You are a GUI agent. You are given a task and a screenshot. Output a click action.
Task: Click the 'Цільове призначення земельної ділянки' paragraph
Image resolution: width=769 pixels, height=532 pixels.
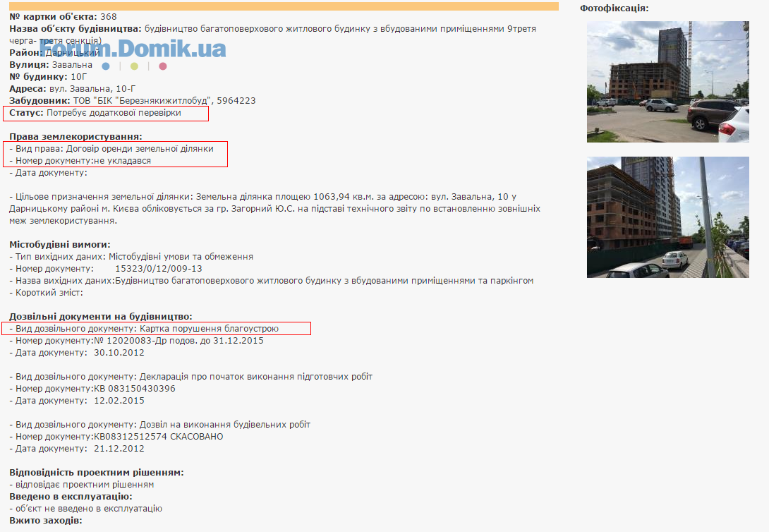(274, 209)
